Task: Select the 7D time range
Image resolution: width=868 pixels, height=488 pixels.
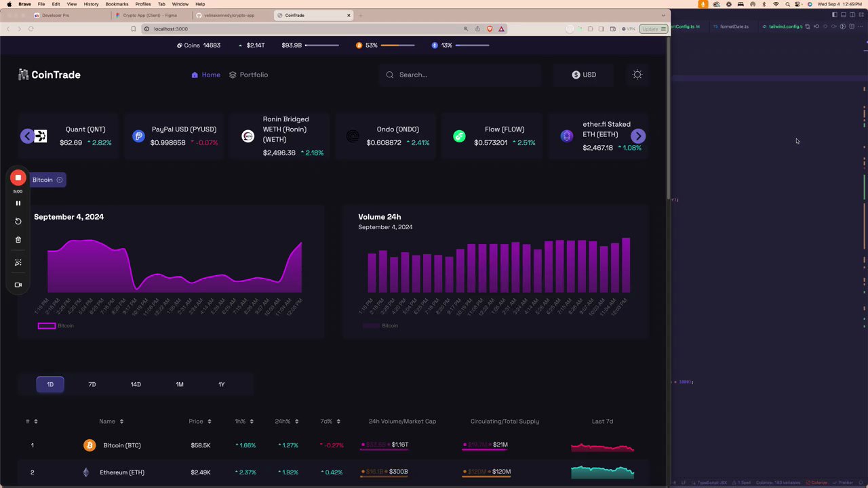Action: (92, 384)
